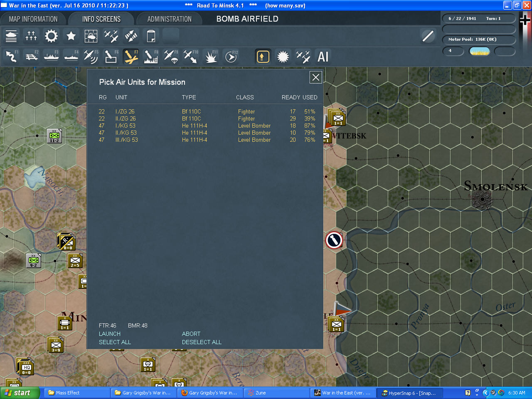
Task: Select the F1 move mode
Action: pyautogui.click(x=11, y=57)
